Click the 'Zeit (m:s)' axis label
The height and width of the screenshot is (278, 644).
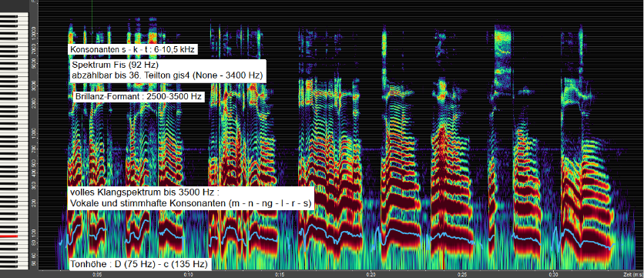pos(633,274)
